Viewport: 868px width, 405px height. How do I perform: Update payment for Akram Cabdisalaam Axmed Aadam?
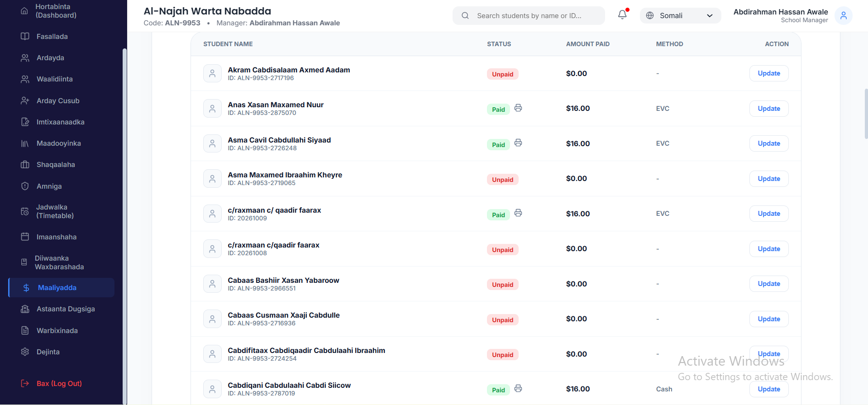pos(769,73)
